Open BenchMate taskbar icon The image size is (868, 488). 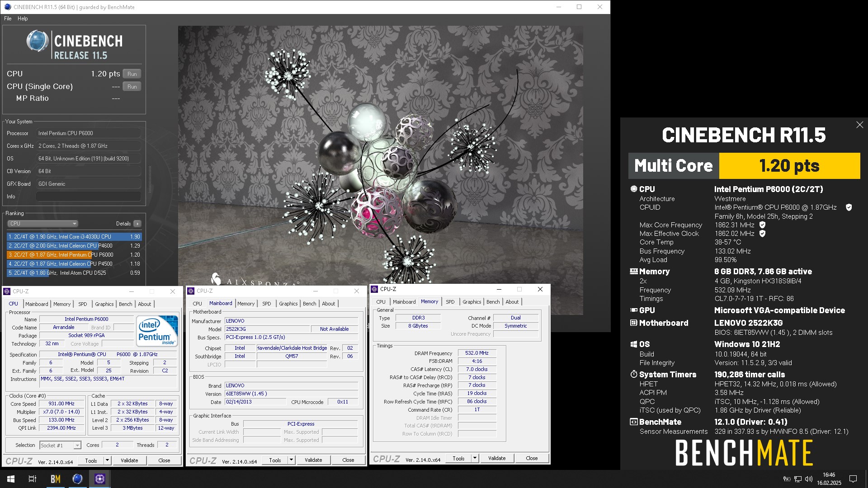click(x=55, y=479)
